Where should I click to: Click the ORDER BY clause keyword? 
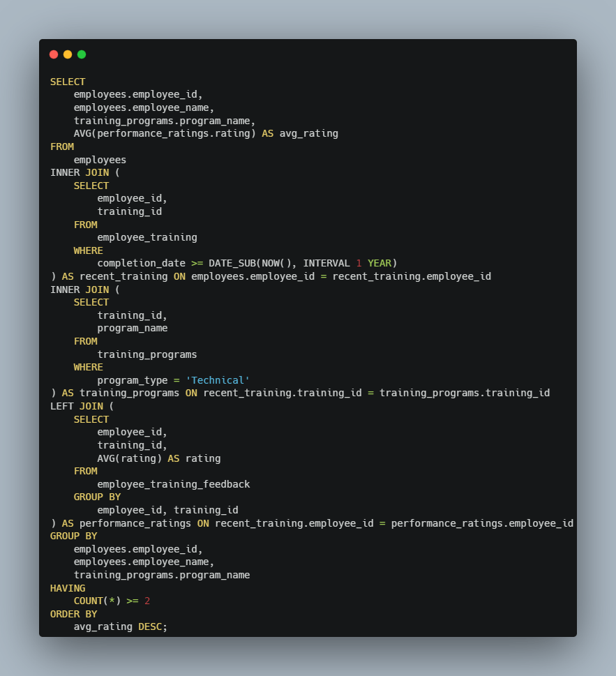(x=73, y=614)
